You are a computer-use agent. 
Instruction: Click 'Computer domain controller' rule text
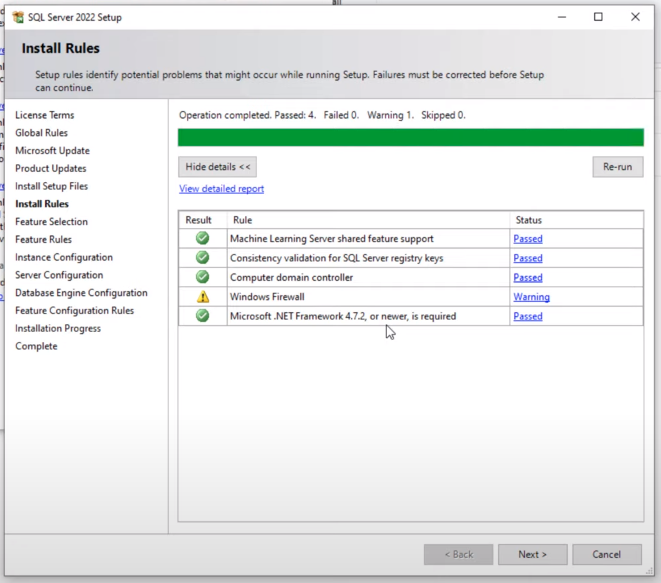tap(292, 277)
